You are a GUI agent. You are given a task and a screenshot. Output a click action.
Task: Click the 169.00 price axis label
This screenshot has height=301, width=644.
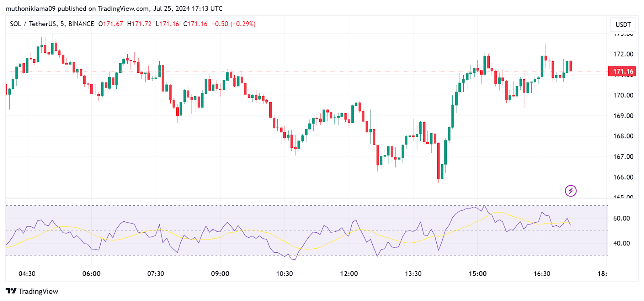623,116
